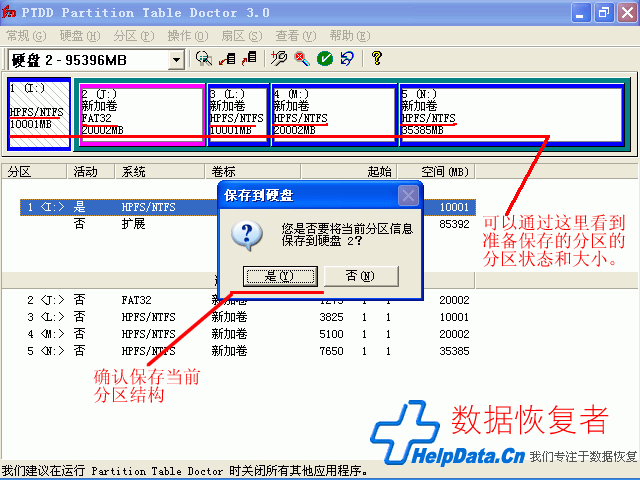Viewport: 640px width, 480px height.
Task: Click the 35385 size value in row 5
Action: (454, 351)
